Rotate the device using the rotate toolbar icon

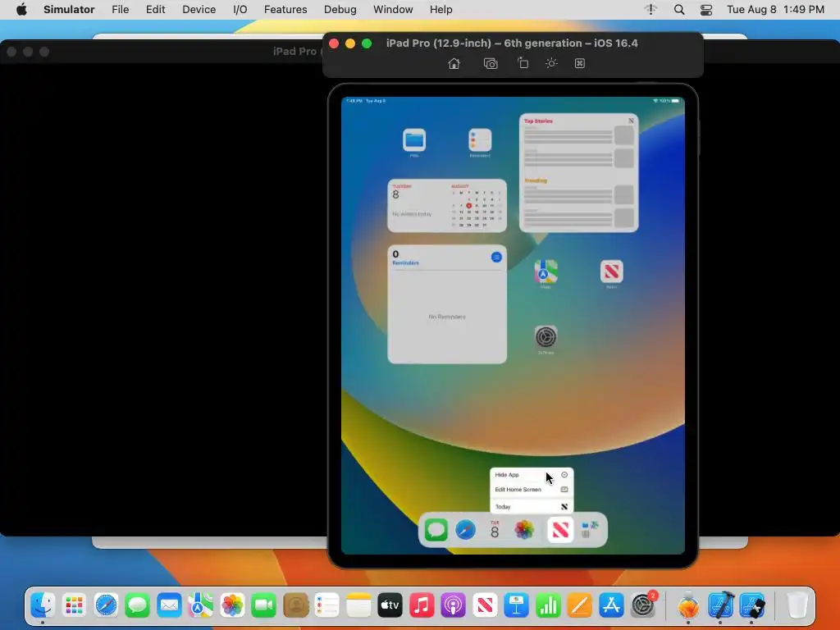tap(523, 63)
